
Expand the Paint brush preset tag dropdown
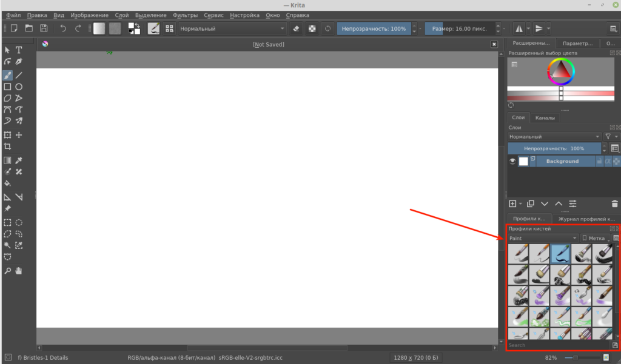pyautogui.click(x=543, y=239)
